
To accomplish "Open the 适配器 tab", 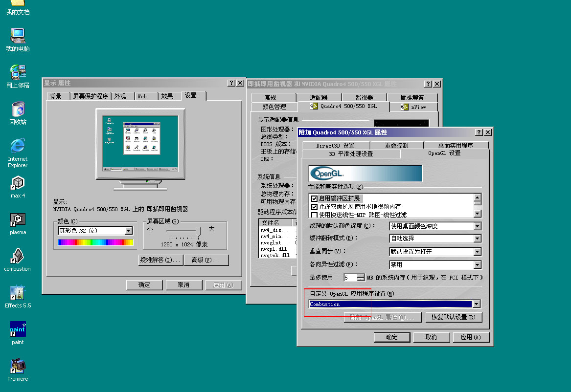I will (319, 97).
